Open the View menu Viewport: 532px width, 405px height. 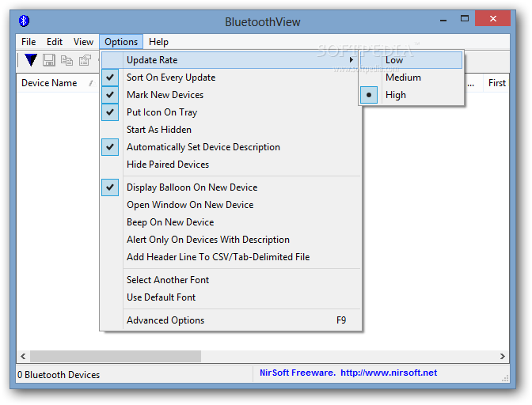pos(83,42)
